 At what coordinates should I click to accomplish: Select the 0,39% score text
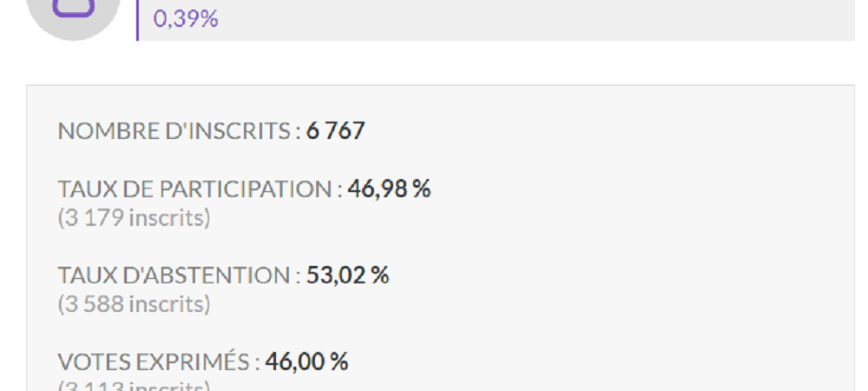tap(186, 19)
